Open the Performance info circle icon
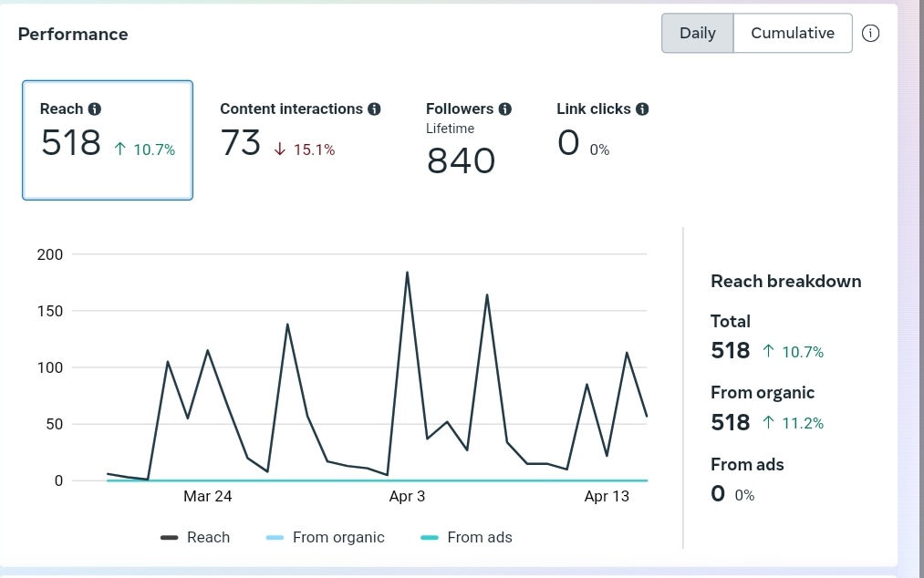924x578 pixels. (x=871, y=34)
